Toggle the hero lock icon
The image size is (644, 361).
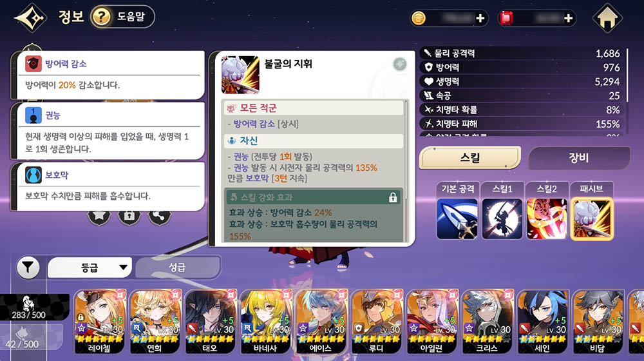(x=129, y=215)
